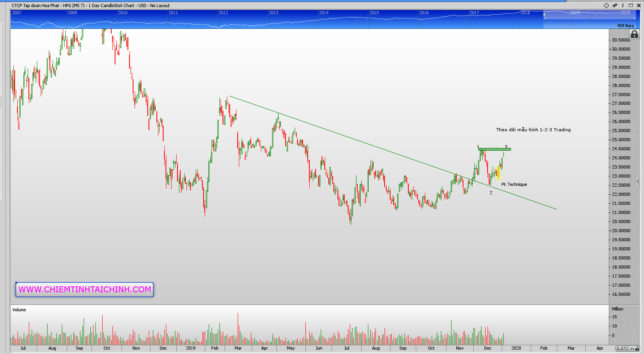
Task: Click the yellow marker dot in navigator
Action: pos(544,15)
